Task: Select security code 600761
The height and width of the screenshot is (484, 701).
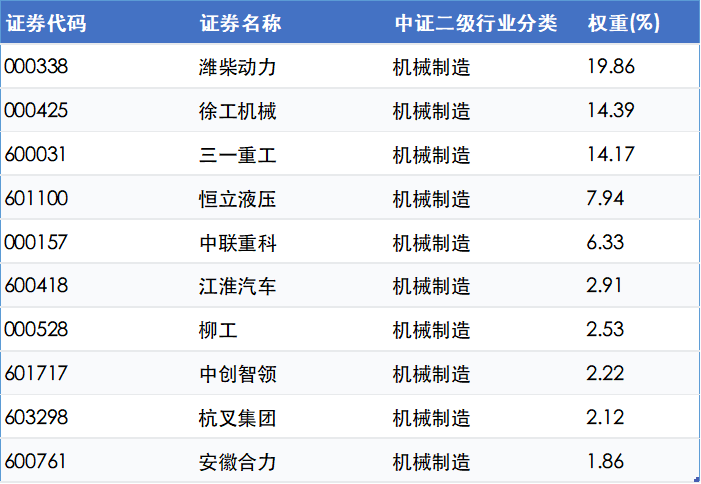Action: click(35, 461)
